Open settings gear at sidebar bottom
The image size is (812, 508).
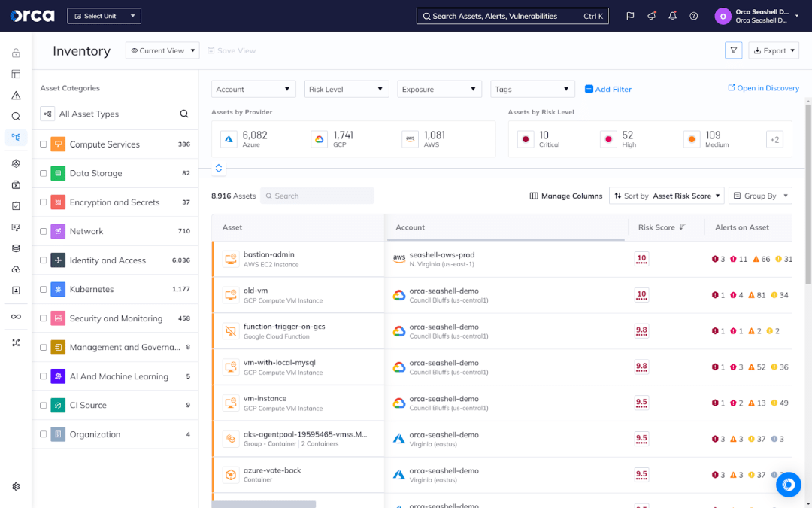tap(16, 487)
